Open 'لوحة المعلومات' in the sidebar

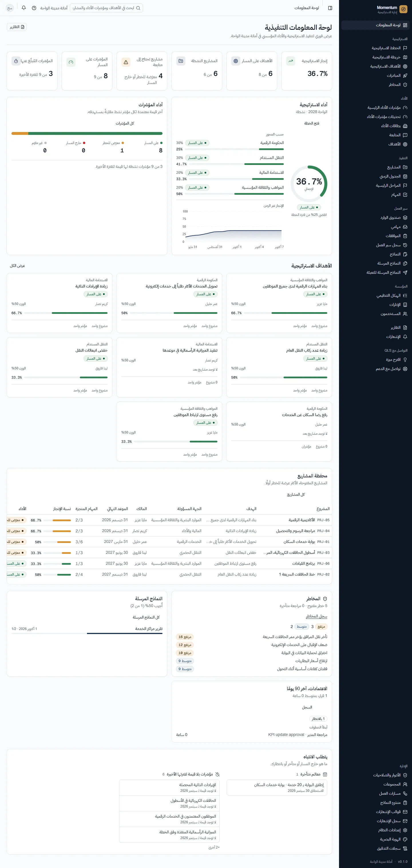coord(375,25)
